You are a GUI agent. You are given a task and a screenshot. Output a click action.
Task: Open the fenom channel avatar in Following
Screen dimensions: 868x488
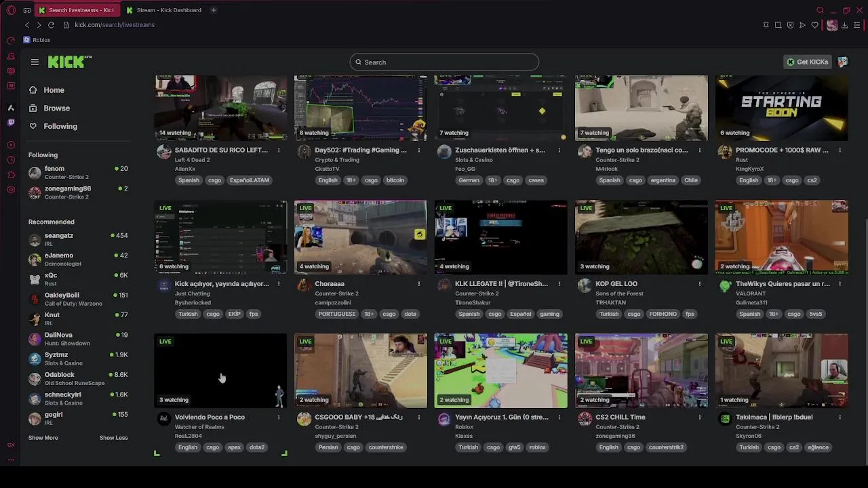(35, 173)
